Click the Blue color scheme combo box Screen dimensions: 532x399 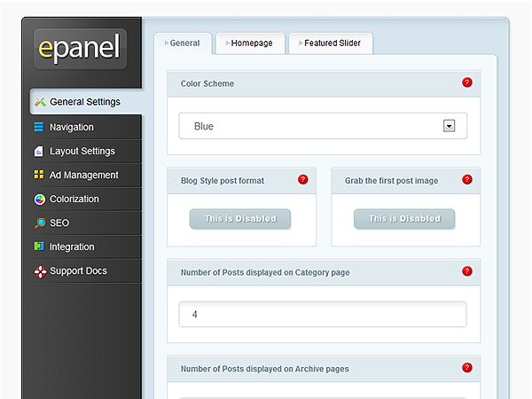(x=323, y=126)
